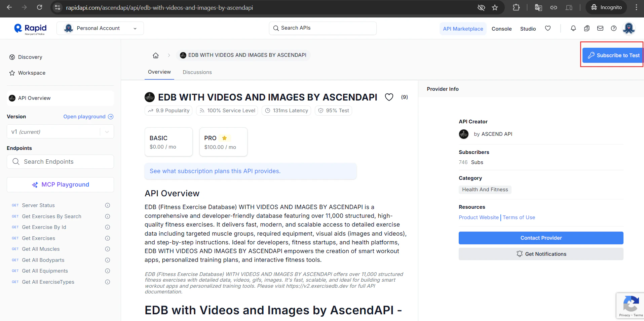The height and width of the screenshot is (321, 644).
Task: Show info for Get Exercises By Search
Action: [x=108, y=216]
